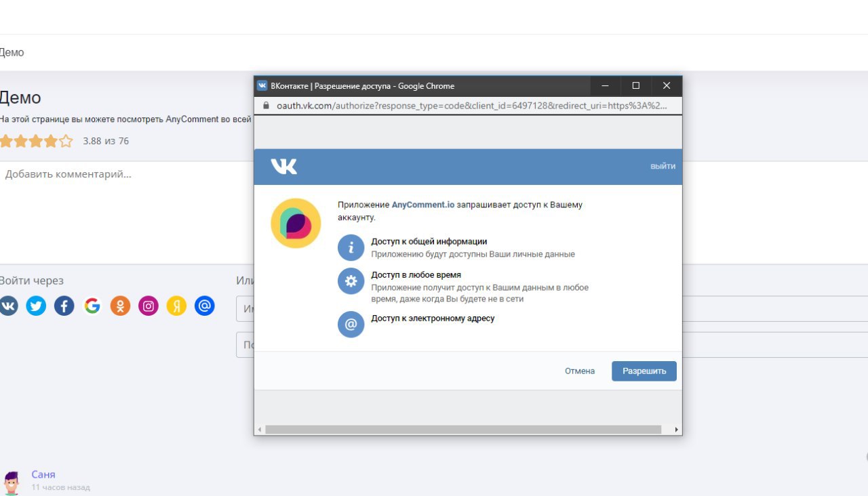Click the Войти через label

click(31, 281)
